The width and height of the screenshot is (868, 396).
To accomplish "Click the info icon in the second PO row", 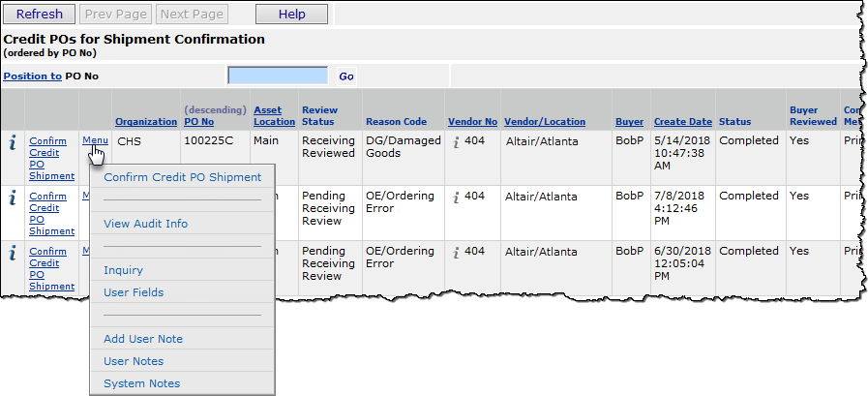I will [13, 198].
